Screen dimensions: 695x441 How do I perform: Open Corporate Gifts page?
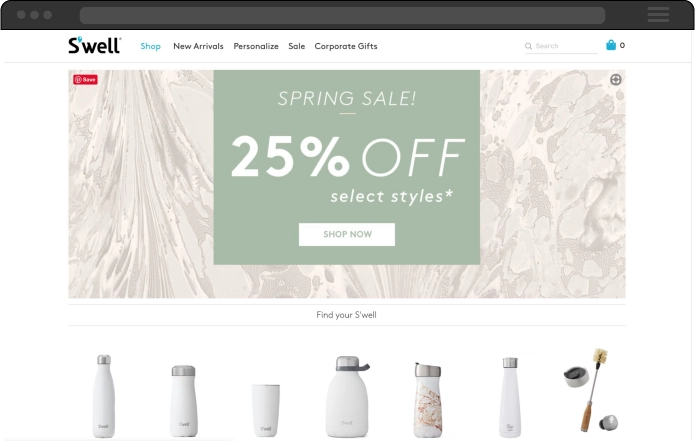(346, 46)
